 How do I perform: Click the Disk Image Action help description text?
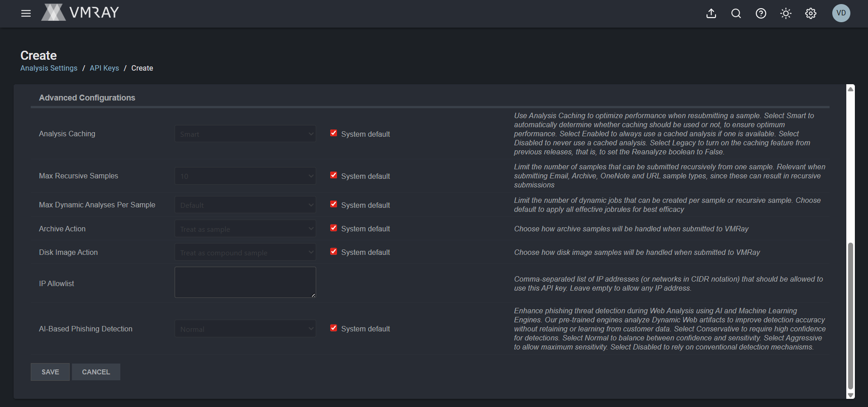(637, 252)
